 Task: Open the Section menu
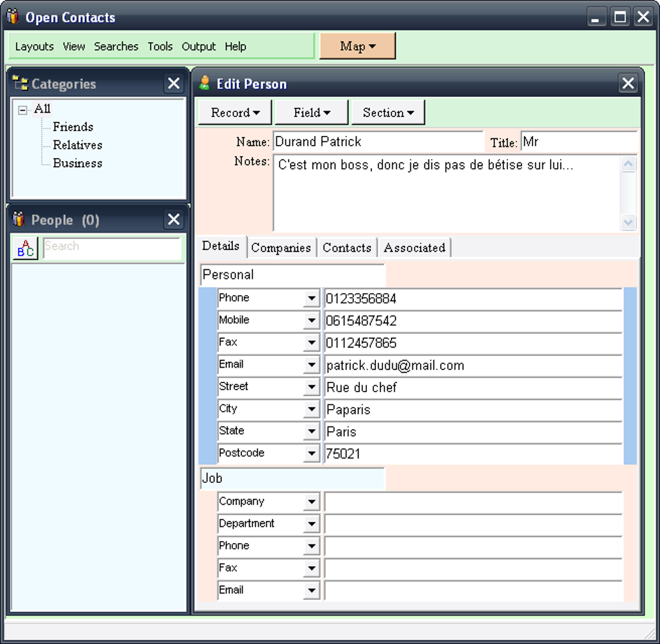[387, 111]
